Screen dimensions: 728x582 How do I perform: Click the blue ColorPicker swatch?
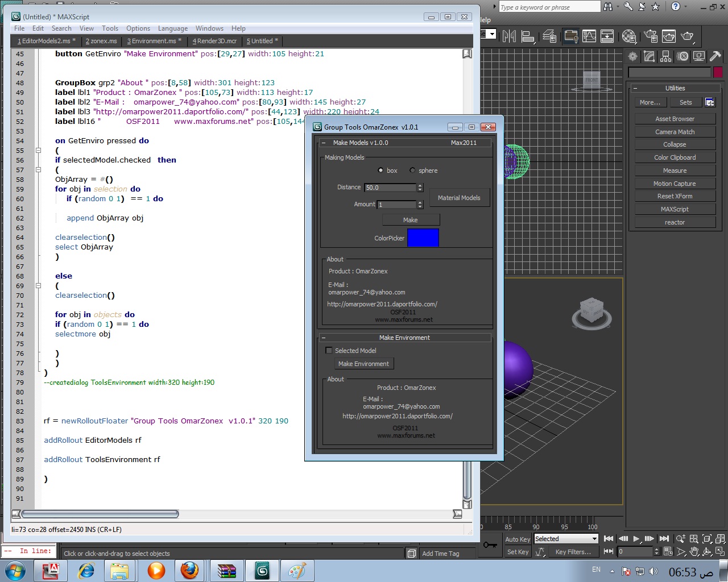423,238
